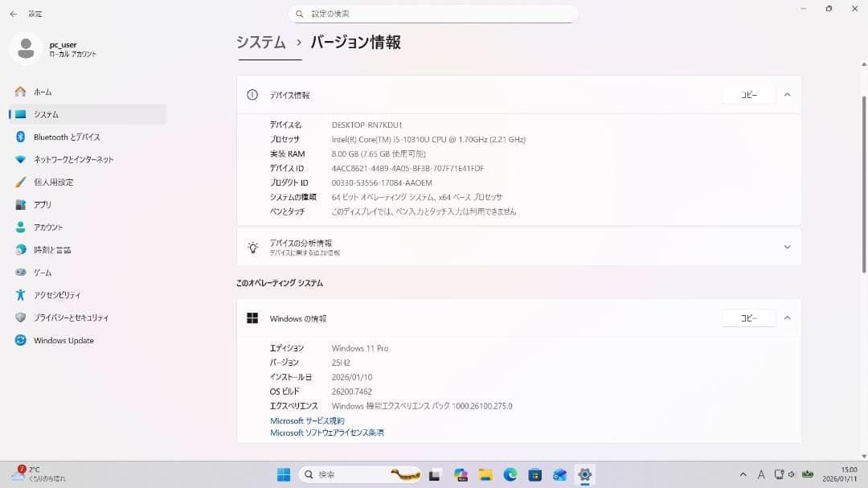Show hidden icons in the system tray
The width and height of the screenshot is (868, 488).
(743, 474)
